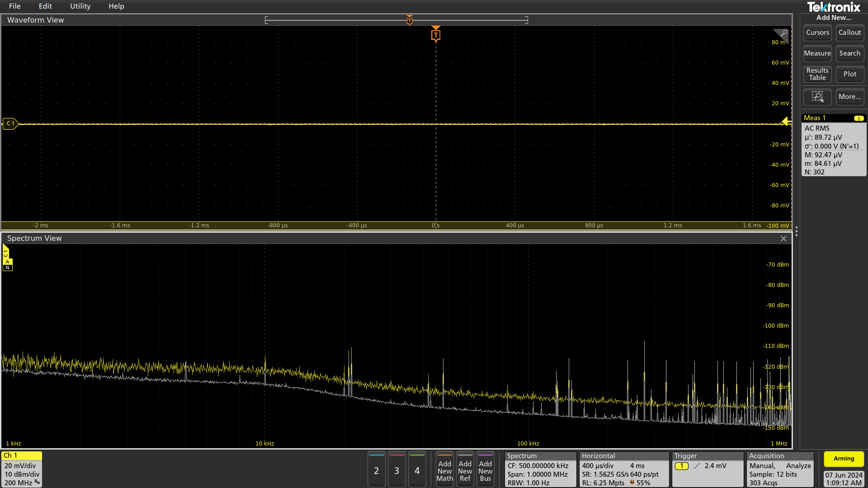Image resolution: width=868 pixels, height=488 pixels.
Task: Click the Add New Math icon button
Action: tap(444, 470)
